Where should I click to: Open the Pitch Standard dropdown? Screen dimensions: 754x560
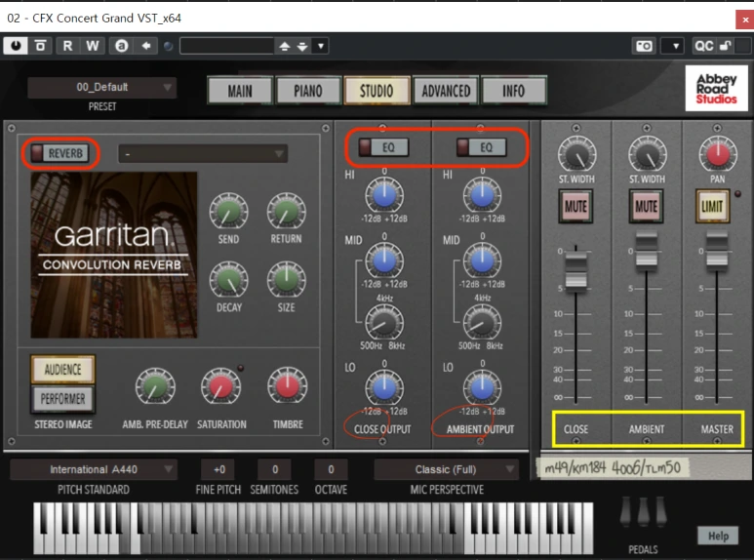point(94,469)
